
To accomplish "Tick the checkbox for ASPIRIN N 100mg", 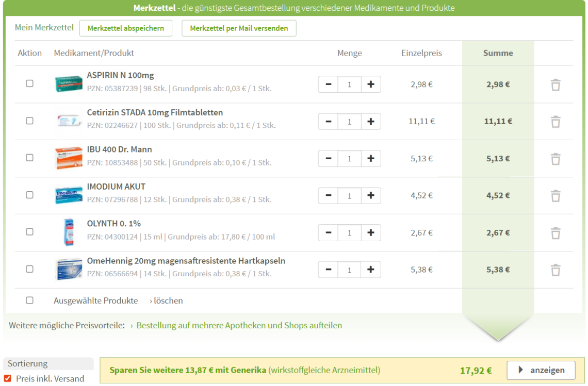I will pos(29,83).
